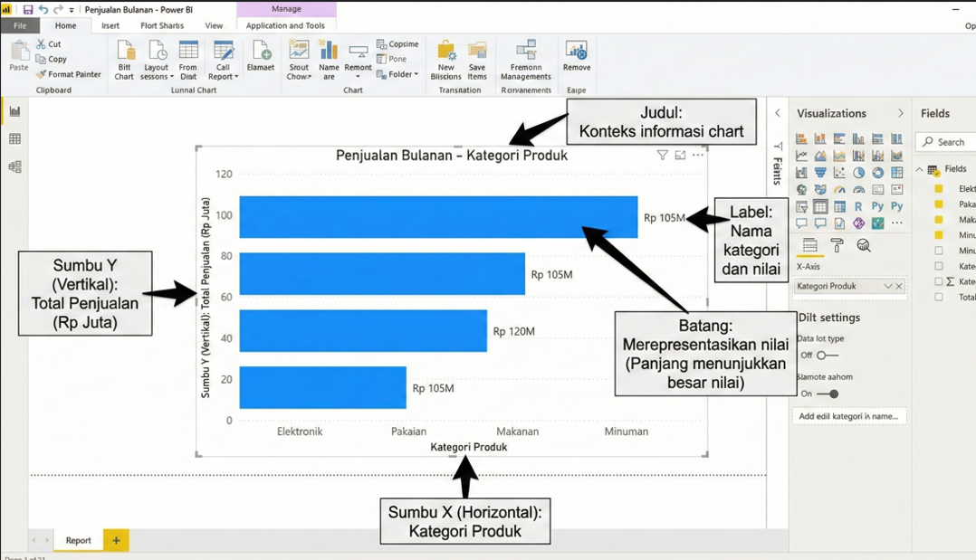Click Add edil kategori button
This screenshot has height=560, width=976.
[x=848, y=416]
